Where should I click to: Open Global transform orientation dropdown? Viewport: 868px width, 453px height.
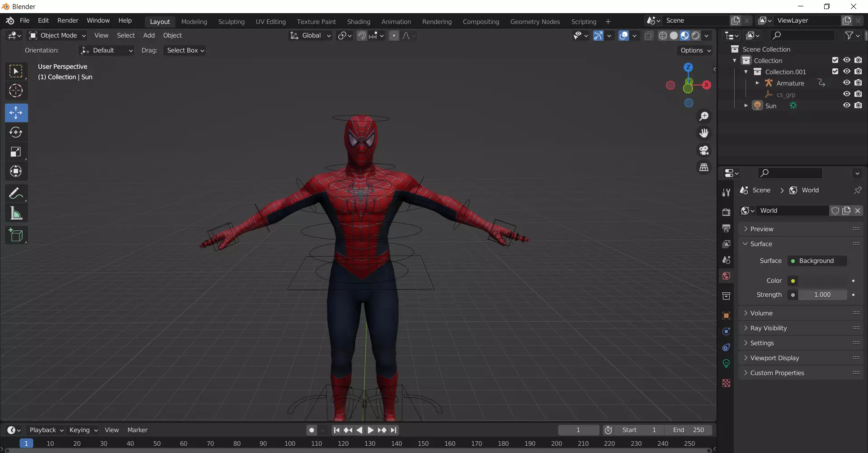pyautogui.click(x=310, y=35)
